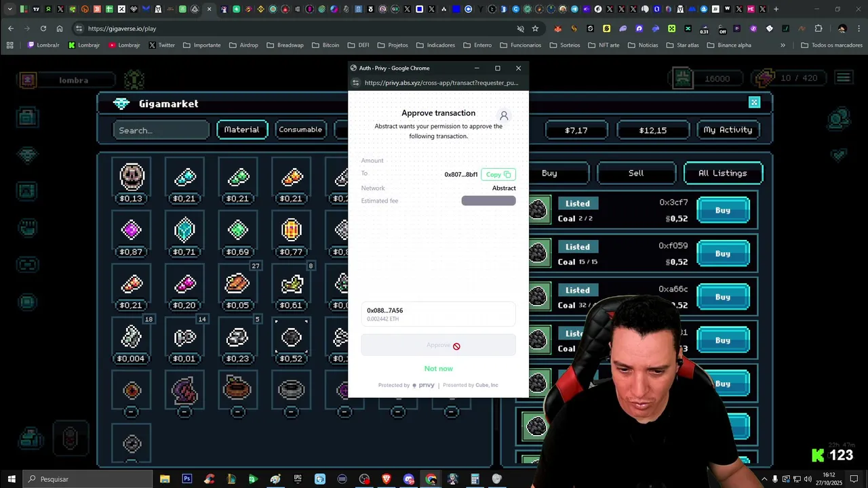
Task: Open the game hamburger menu
Action: coord(844,78)
